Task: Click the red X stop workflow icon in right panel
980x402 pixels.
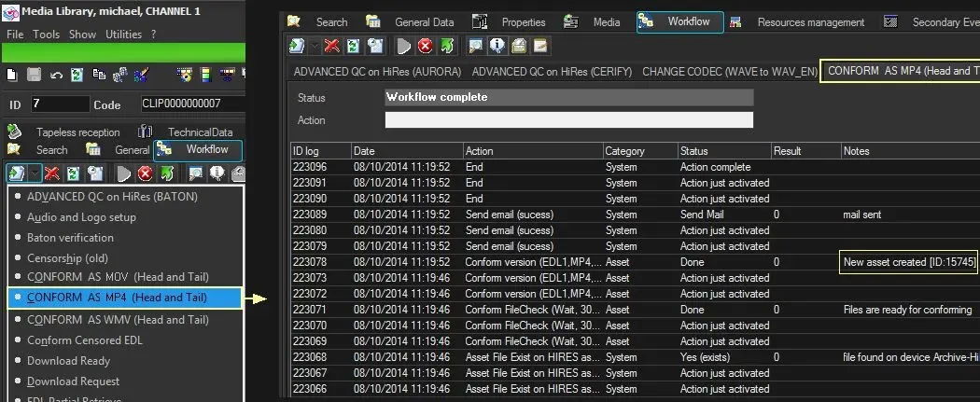Action: (426, 46)
